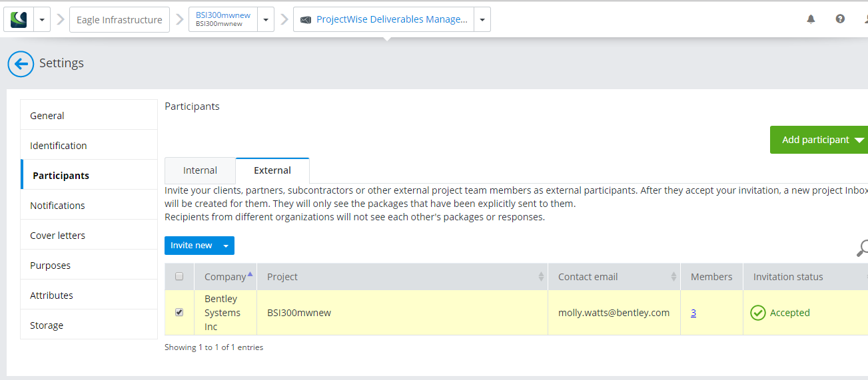
Task: Click the Bentley logo home icon
Action: coord(19,19)
